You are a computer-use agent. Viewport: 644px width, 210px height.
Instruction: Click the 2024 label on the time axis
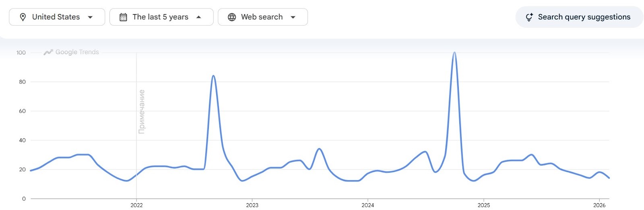[x=367, y=205]
